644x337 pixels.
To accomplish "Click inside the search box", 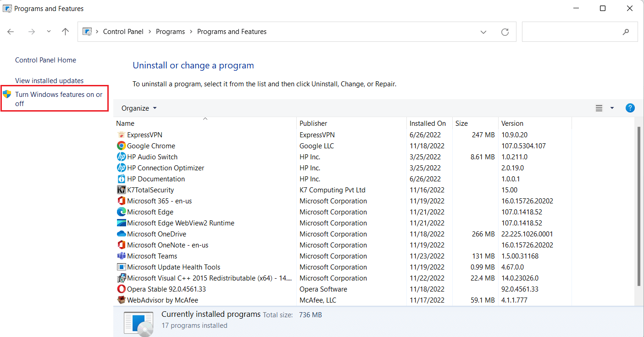I will [573, 31].
